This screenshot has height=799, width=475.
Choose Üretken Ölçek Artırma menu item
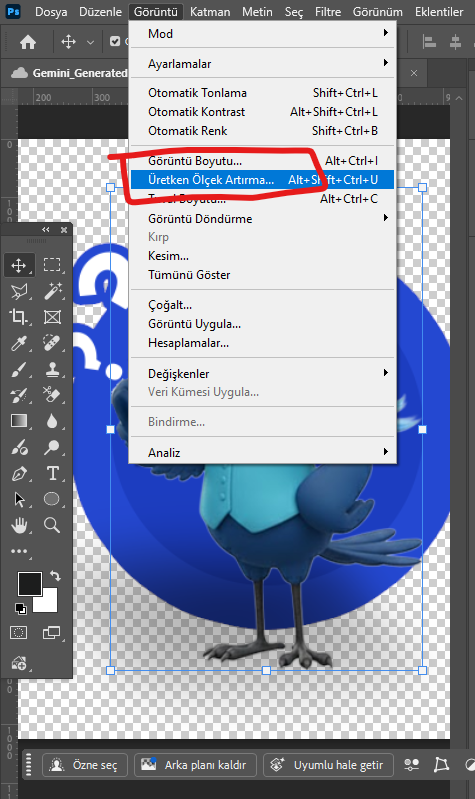click(262, 180)
